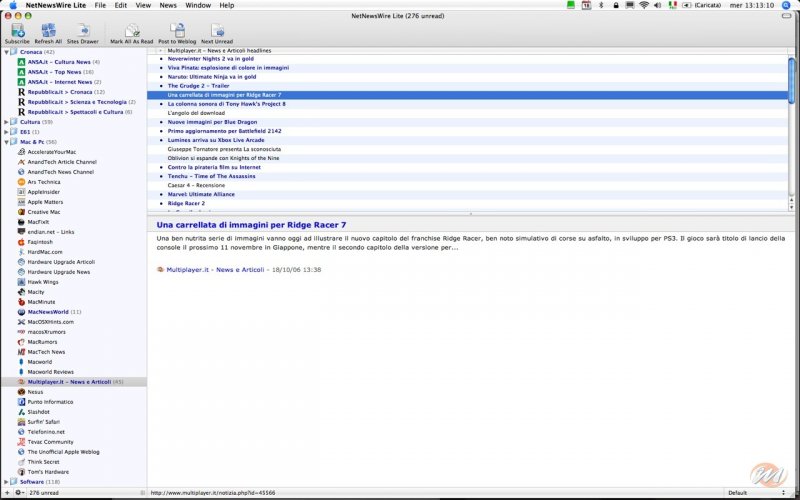Open the News menu
The image size is (800, 500).
tap(167, 5)
